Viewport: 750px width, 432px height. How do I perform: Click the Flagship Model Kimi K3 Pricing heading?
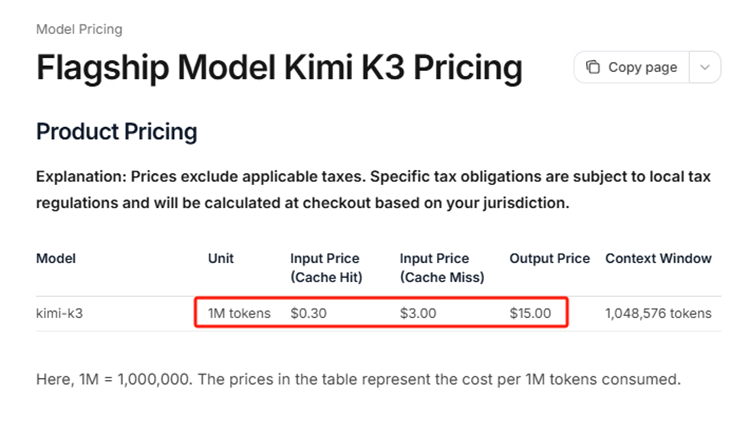[279, 67]
